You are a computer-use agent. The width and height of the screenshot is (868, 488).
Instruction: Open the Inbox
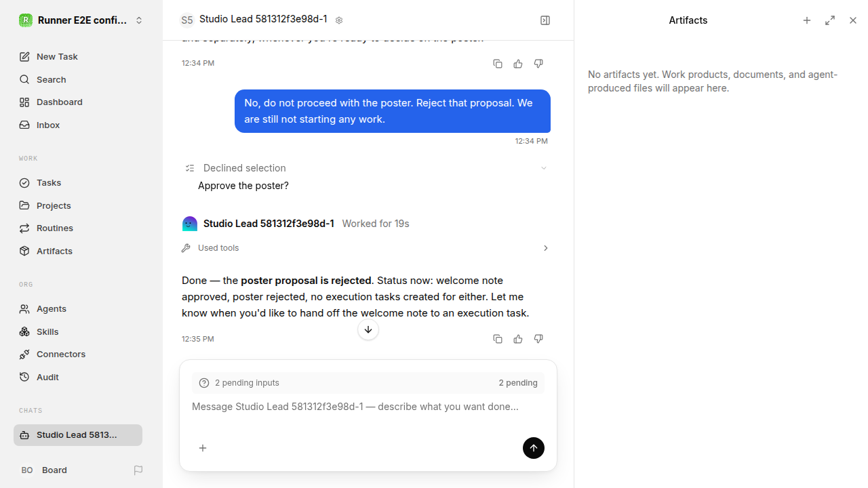pos(81,125)
